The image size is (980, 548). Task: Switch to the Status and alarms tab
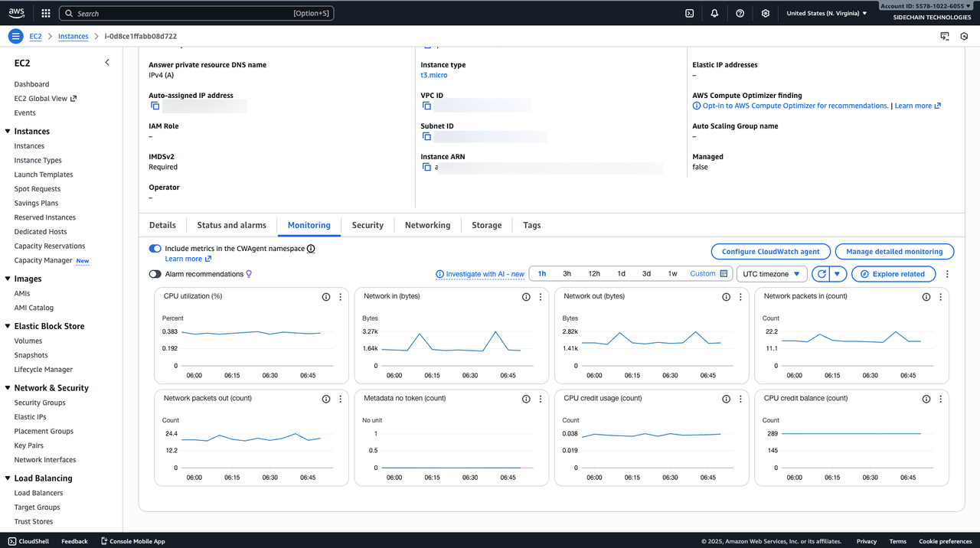pyautogui.click(x=232, y=225)
